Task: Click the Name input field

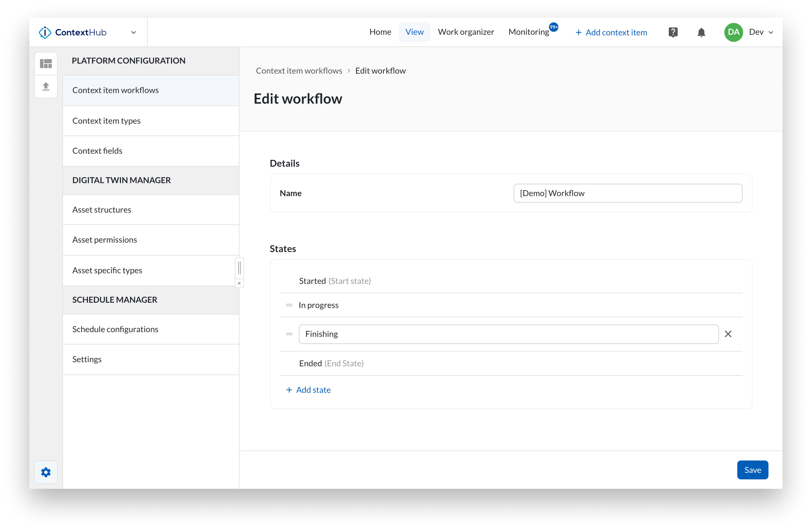Action: point(628,193)
